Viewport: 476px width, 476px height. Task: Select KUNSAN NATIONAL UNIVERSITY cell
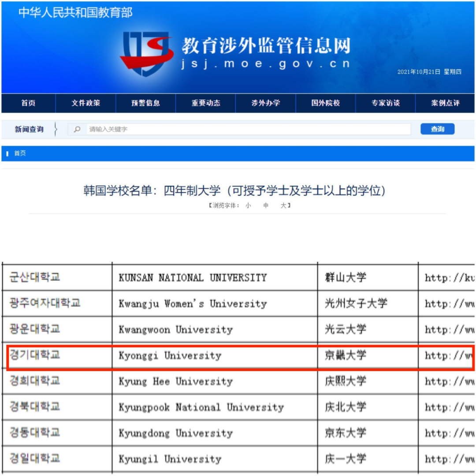(x=215, y=278)
